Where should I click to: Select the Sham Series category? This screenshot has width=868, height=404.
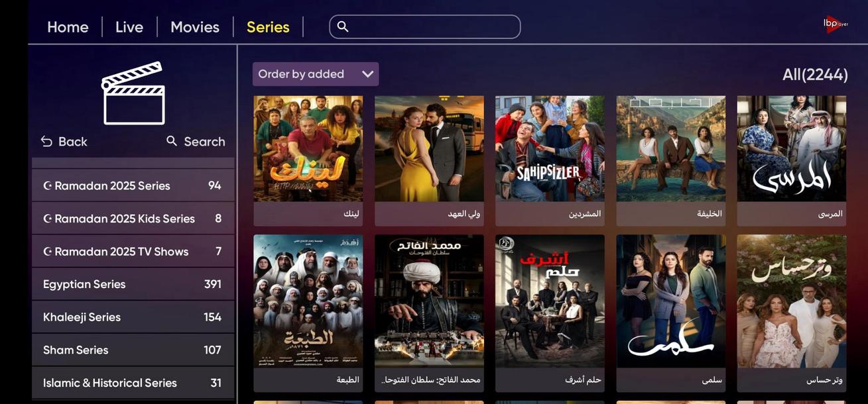point(133,350)
